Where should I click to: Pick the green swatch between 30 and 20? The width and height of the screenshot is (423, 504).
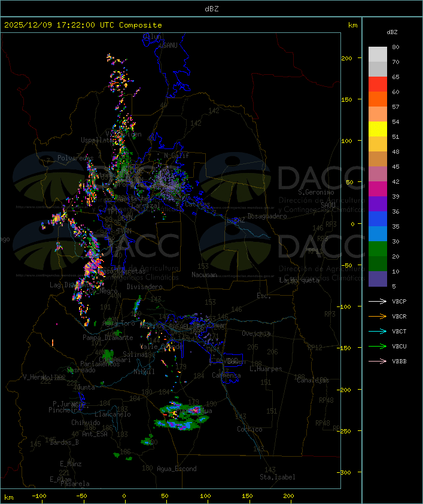tap(378, 248)
